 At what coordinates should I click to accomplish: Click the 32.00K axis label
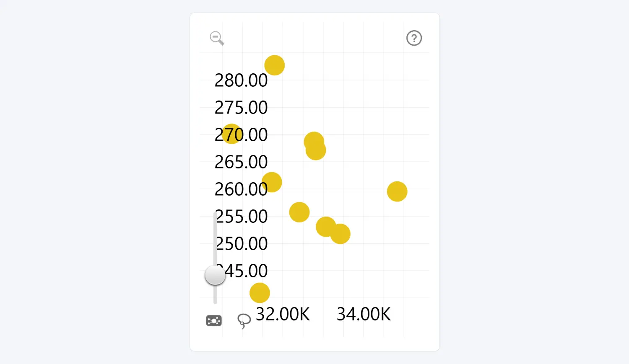pos(283,314)
